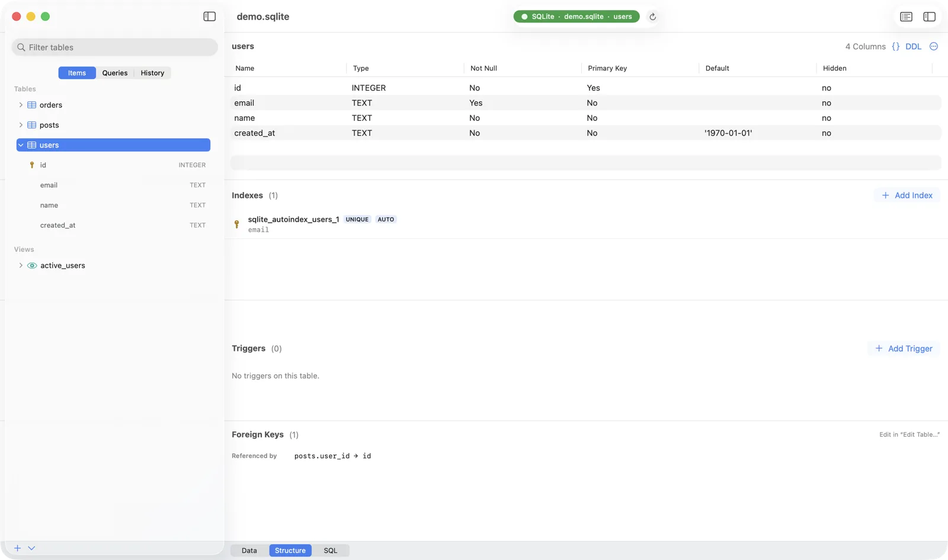Select the email row in structure table
Image resolution: width=948 pixels, height=560 pixels.
coord(586,103)
